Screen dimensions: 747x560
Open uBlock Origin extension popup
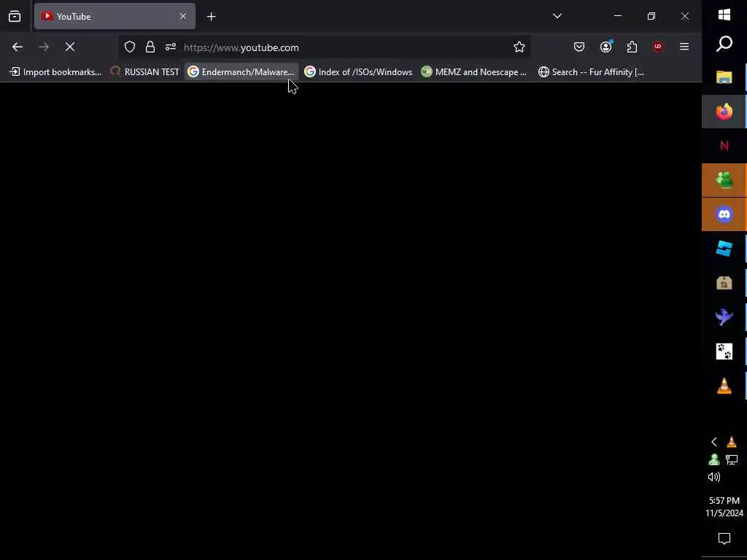(658, 47)
